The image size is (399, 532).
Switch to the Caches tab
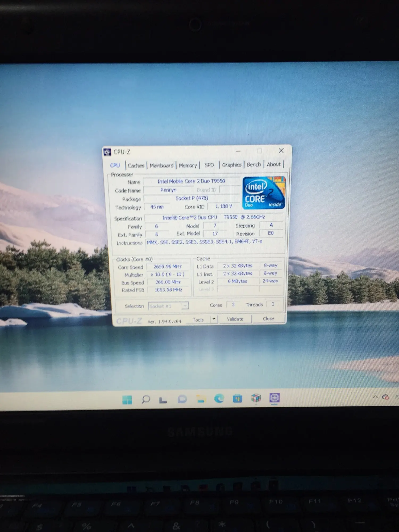[136, 165]
